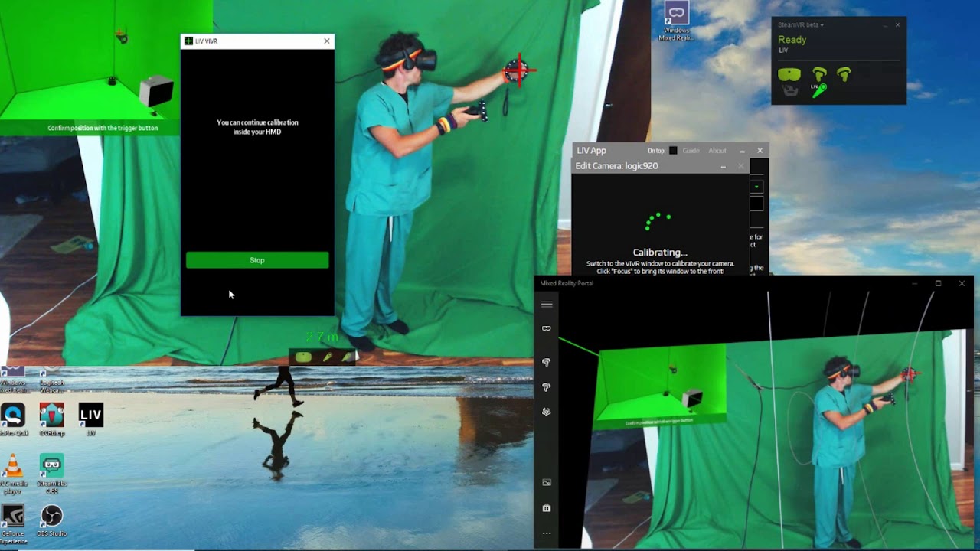The image size is (980, 551).
Task: Close the LIV VIVR window
Action: 327,41
